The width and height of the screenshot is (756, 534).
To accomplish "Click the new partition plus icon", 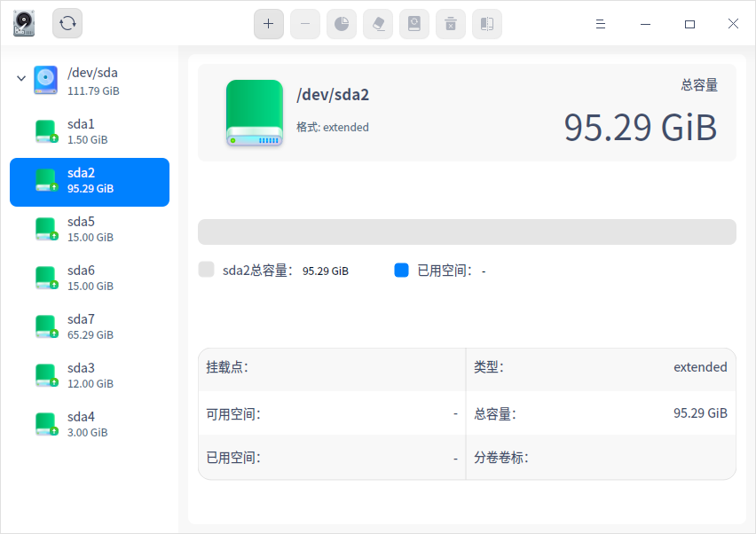I will (x=269, y=24).
